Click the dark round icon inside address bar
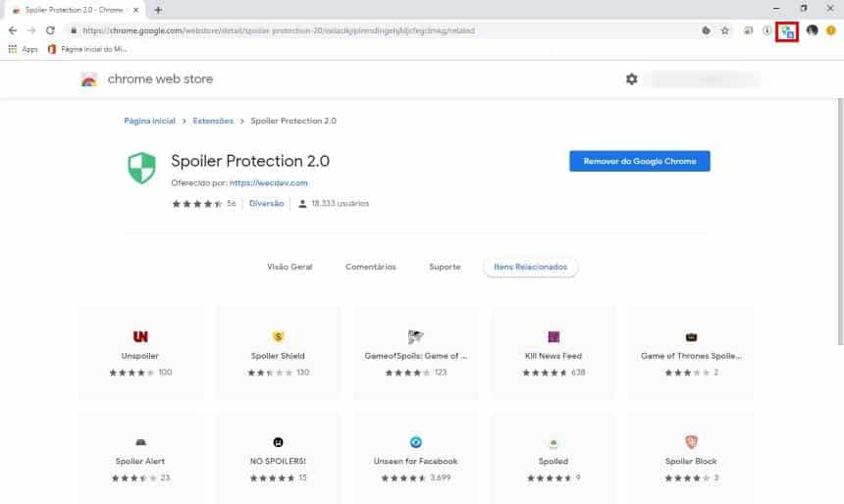Viewport: 844px width, 504px height. 706,30
